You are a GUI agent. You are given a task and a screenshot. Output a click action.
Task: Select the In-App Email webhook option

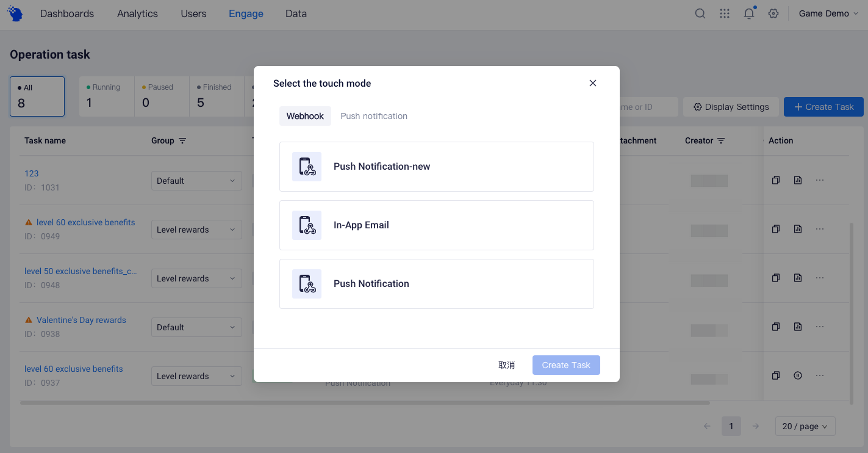[x=436, y=225]
